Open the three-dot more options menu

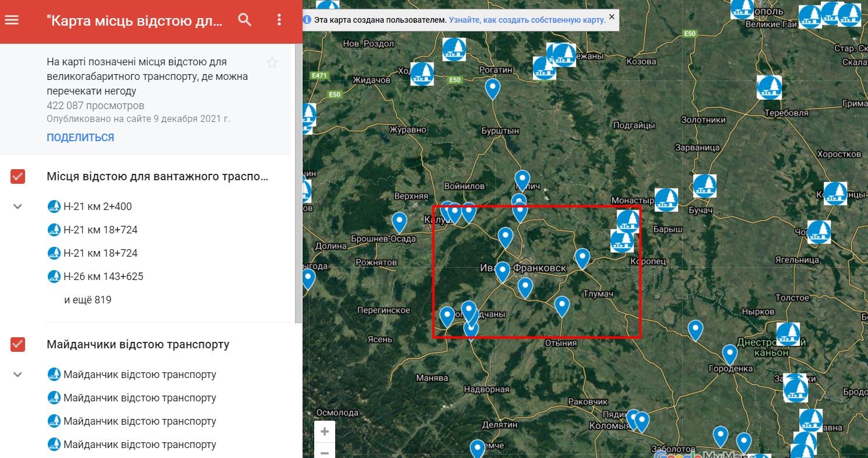pos(279,20)
